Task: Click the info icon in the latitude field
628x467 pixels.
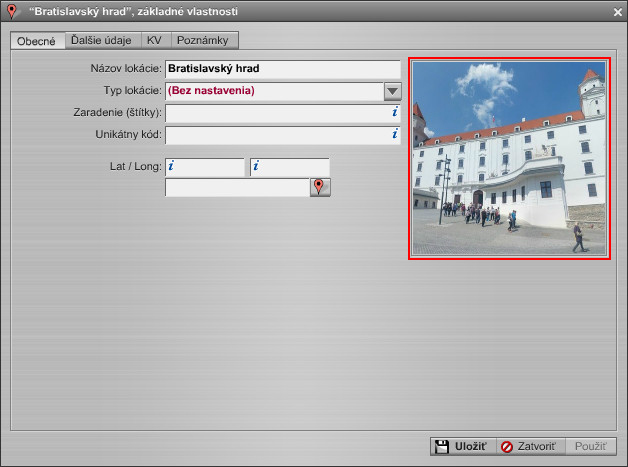Action: click(x=171, y=166)
